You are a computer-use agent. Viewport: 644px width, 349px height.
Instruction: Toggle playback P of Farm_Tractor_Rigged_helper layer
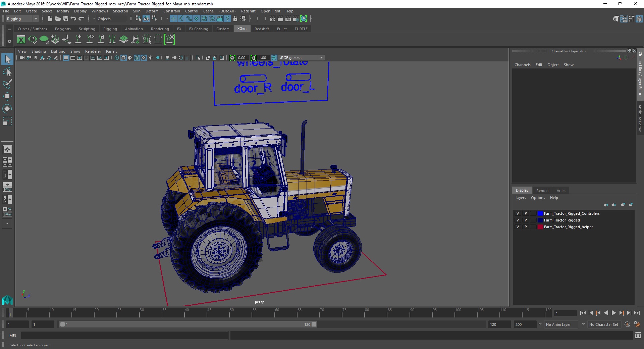(526, 227)
